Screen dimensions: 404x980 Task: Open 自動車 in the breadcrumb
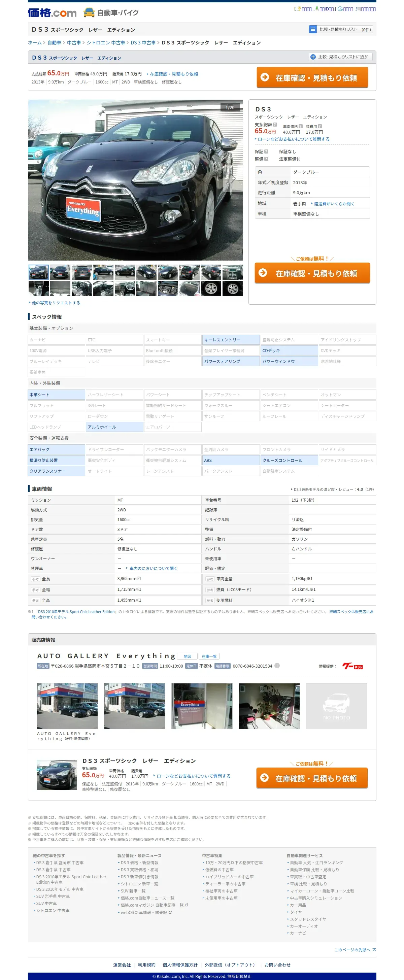tap(54, 43)
